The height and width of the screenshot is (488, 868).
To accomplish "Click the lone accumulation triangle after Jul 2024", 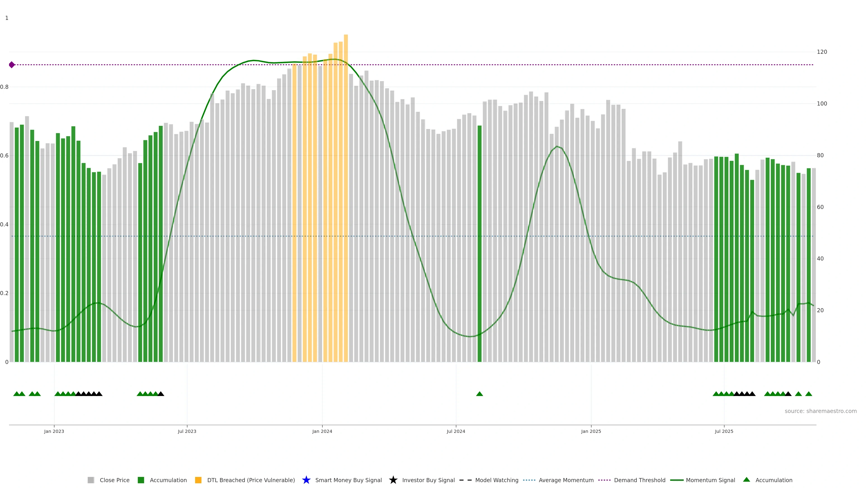I will coord(479,394).
